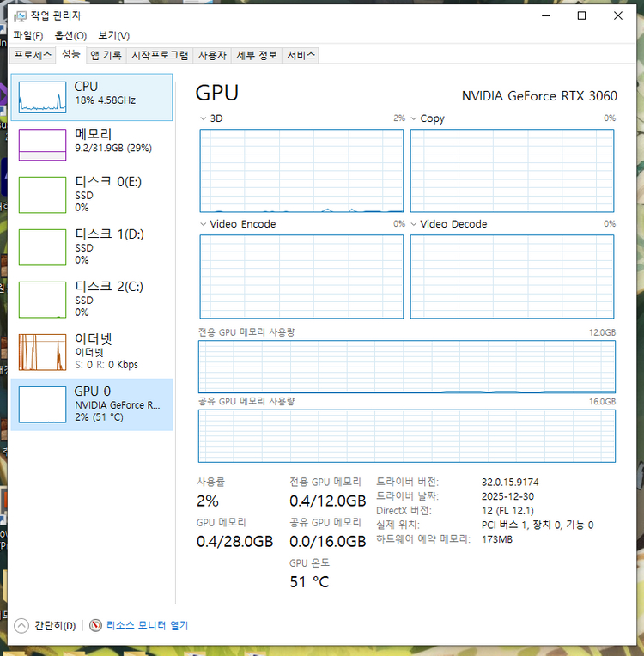
Task: Open the 옵션(O) menu
Action: point(70,35)
